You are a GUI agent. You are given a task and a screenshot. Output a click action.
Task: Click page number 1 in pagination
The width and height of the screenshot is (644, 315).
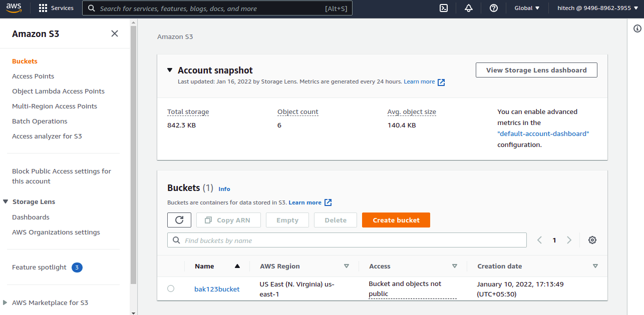(x=554, y=240)
